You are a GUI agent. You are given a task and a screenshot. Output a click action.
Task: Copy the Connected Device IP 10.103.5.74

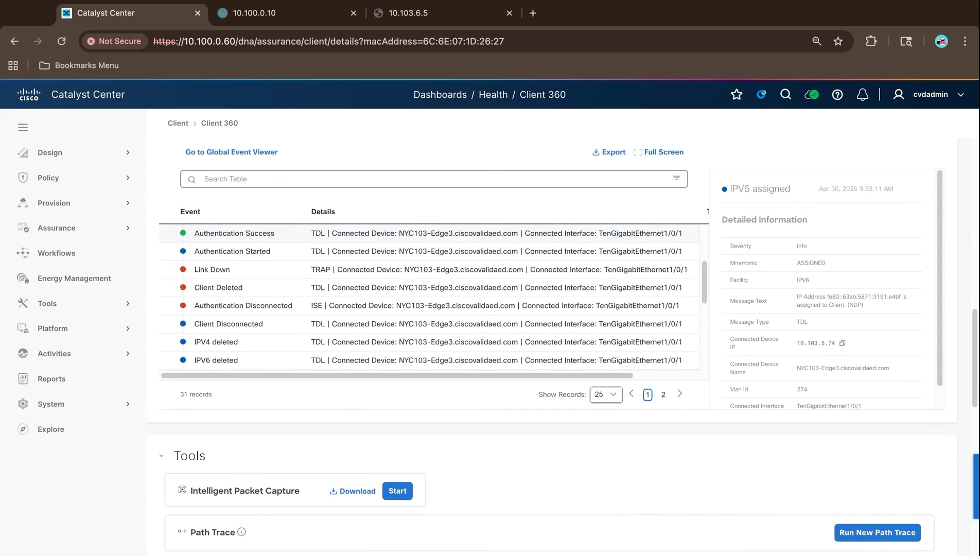coord(842,343)
